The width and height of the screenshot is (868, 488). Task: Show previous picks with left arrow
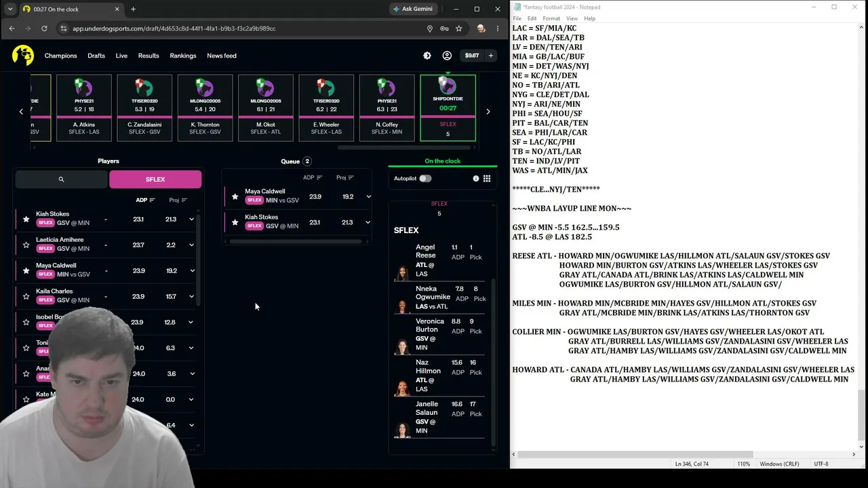pos(21,111)
